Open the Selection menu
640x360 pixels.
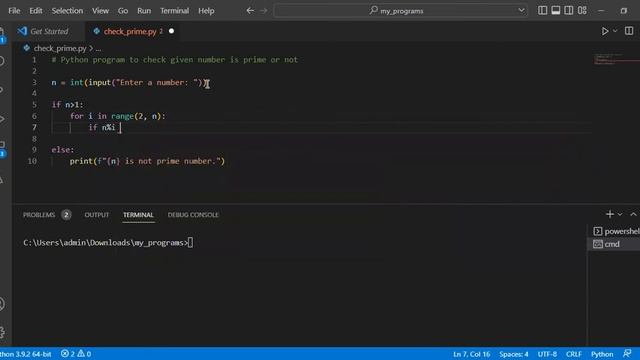point(67,11)
